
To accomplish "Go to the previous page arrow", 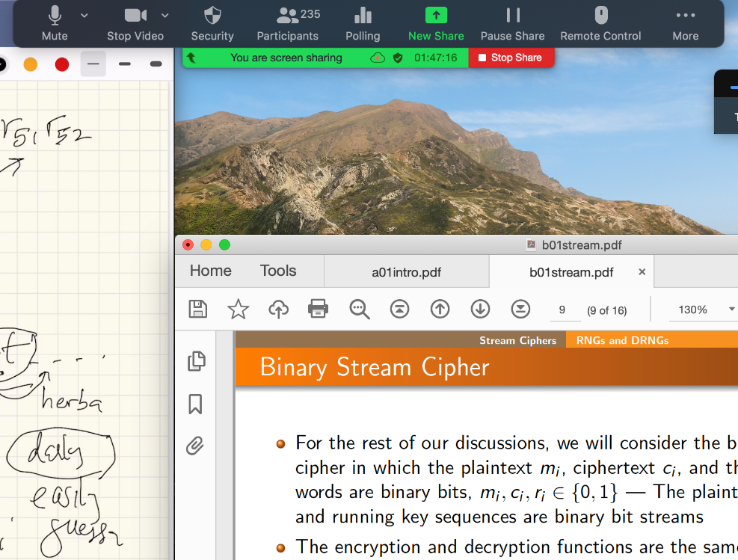I will (440, 309).
